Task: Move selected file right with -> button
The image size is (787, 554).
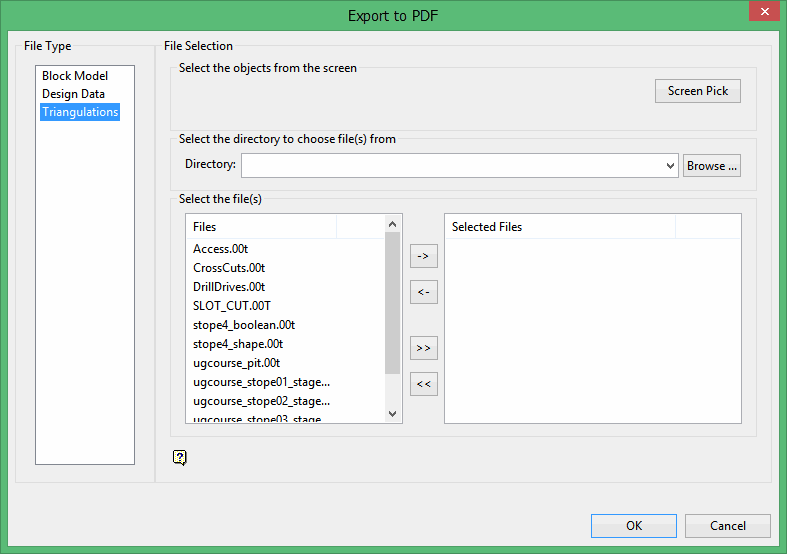Action: coord(424,257)
